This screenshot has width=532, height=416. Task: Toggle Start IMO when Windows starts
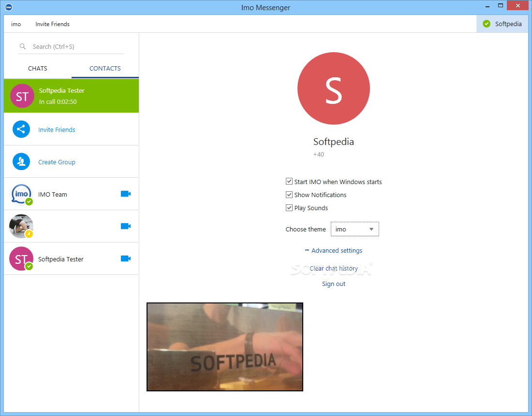point(289,181)
